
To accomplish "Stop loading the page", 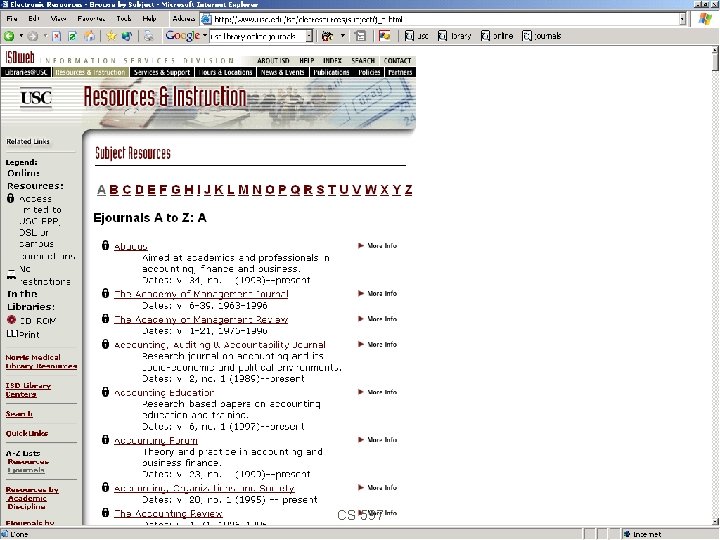I will pyautogui.click(x=56, y=36).
